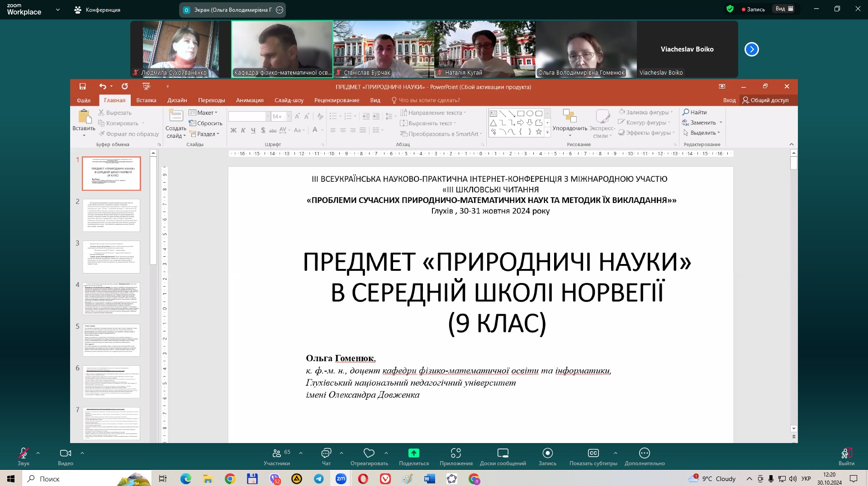Open Zoom Participants (Участники) list
Image resolution: width=868 pixels, height=486 pixels.
pos(277,457)
